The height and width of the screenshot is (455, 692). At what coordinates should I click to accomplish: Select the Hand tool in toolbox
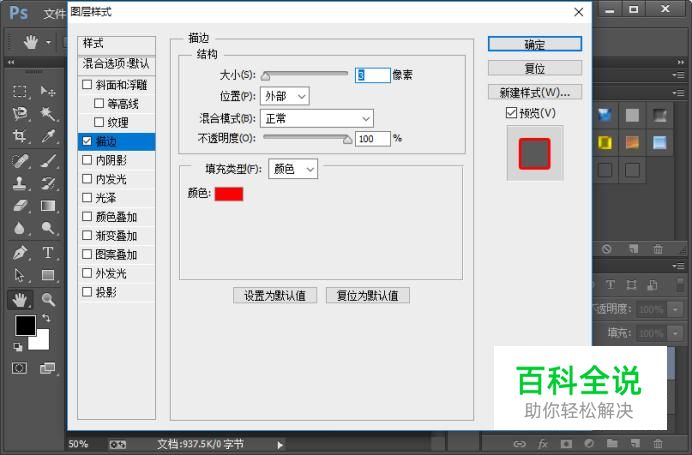(x=19, y=300)
